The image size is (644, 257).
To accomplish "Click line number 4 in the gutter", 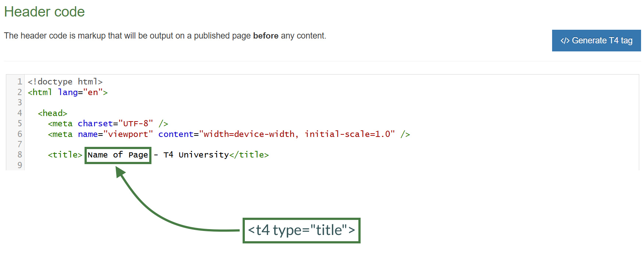I will [x=19, y=113].
